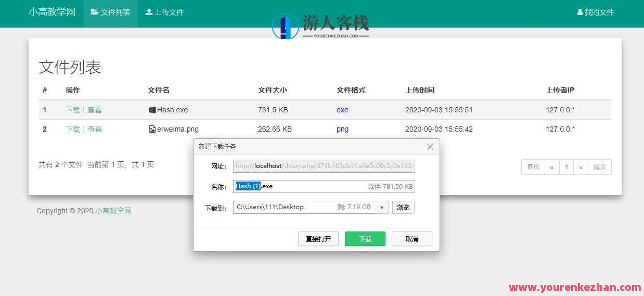
Task: Click upload time 2020-09-03 15:55:51
Action: click(439, 110)
